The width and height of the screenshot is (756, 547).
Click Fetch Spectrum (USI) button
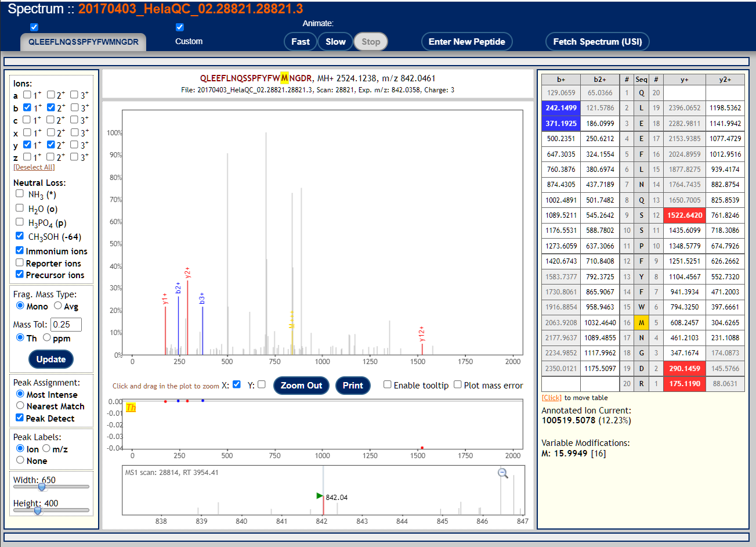click(x=598, y=42)
